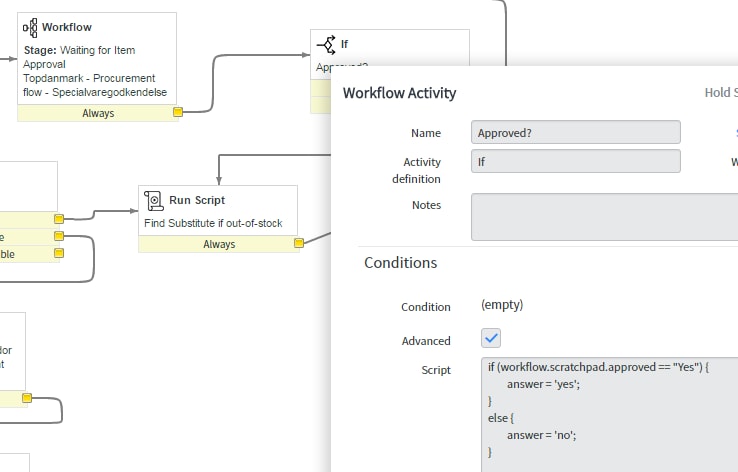
Task: Click the Always condition under Run Script
Action: [219, 244]
